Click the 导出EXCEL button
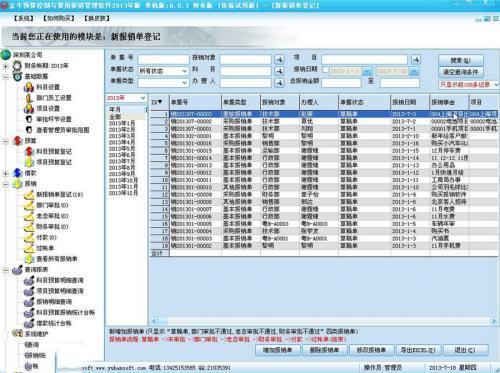The image size is (500, 373). [x=418, y=350]
